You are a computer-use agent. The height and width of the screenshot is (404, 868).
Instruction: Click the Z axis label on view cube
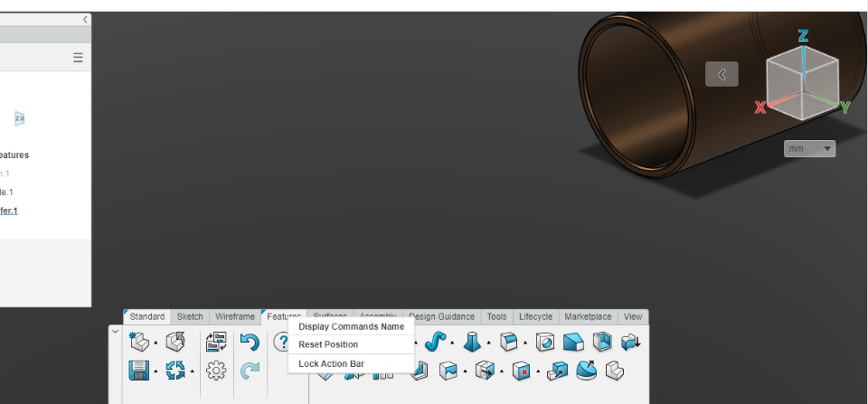pyautogui.click(x=803, y=36)
